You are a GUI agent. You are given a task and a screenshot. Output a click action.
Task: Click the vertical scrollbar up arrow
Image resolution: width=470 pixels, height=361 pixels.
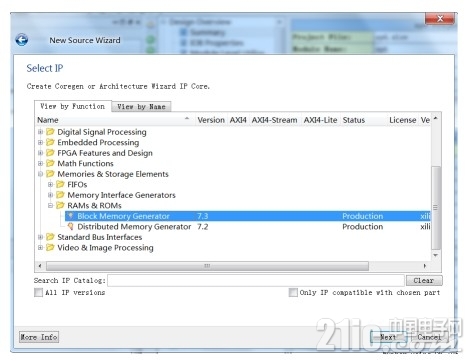435,119
